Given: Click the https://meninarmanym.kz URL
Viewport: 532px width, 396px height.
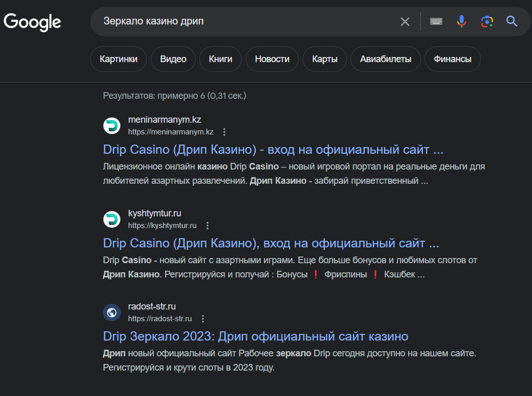Looking at the screenshot, I should tap(171, 132).
